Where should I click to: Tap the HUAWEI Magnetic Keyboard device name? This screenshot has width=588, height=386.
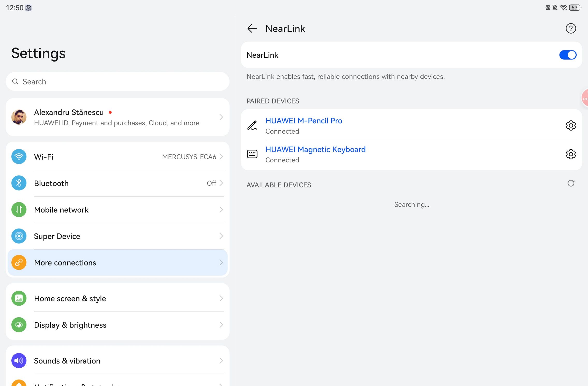click(315, 149)
